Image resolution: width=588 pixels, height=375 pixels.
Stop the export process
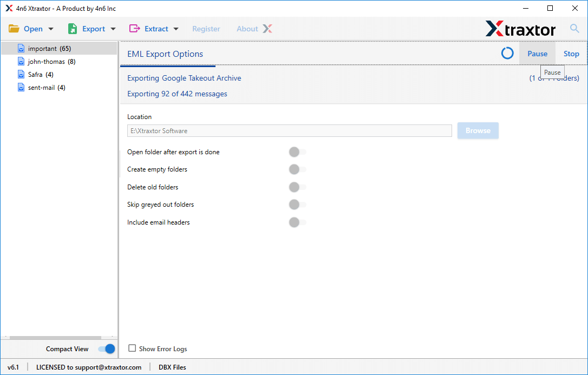pos(571,54)
